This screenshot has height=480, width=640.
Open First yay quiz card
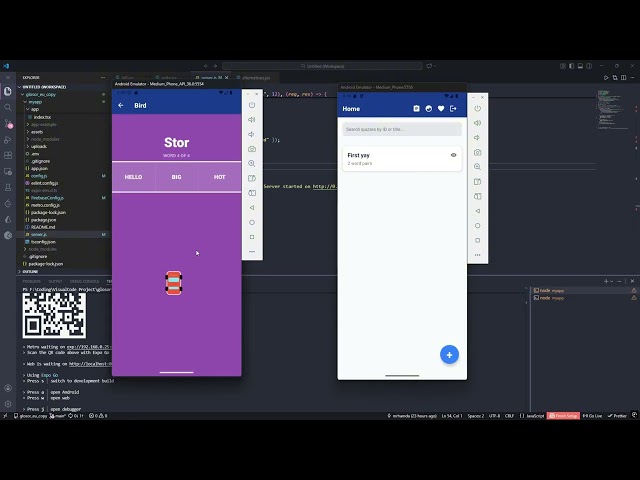[402, 158]
